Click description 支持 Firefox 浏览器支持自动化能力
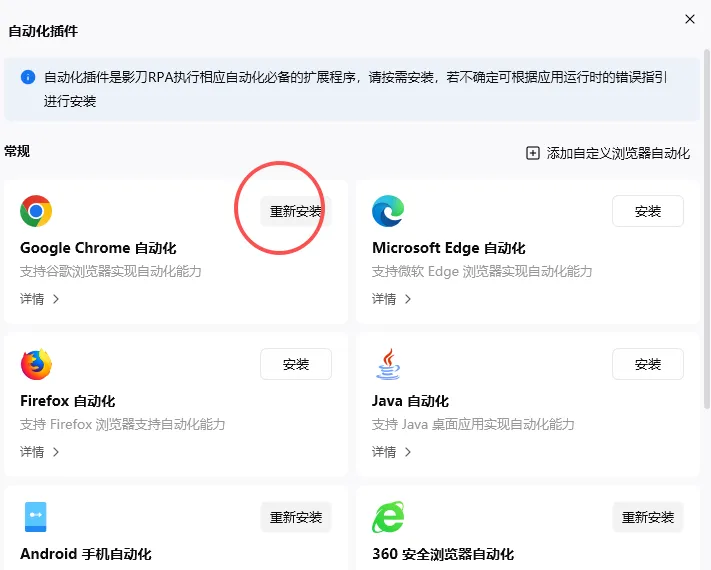The height and width of the screenshot is (570, 711). click(122, 424)
